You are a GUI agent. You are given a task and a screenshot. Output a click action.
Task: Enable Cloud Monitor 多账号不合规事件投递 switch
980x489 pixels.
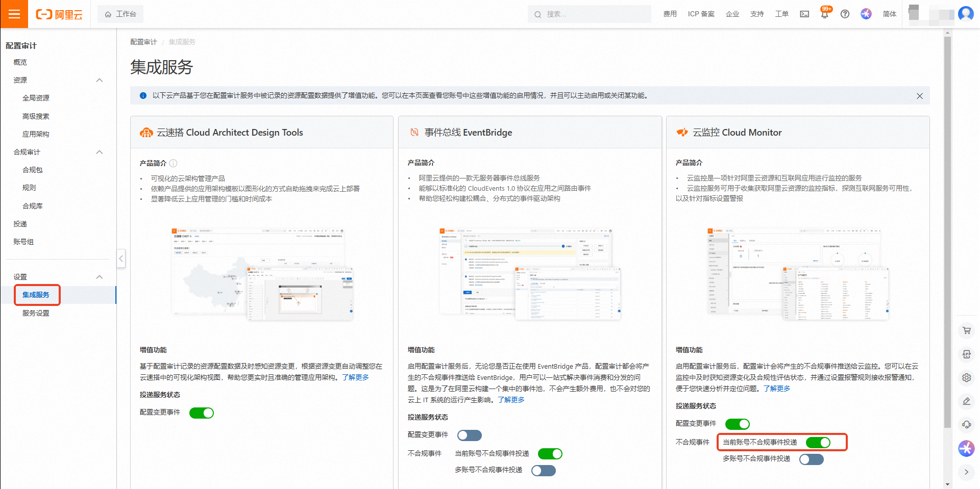(x=812, y=459)
